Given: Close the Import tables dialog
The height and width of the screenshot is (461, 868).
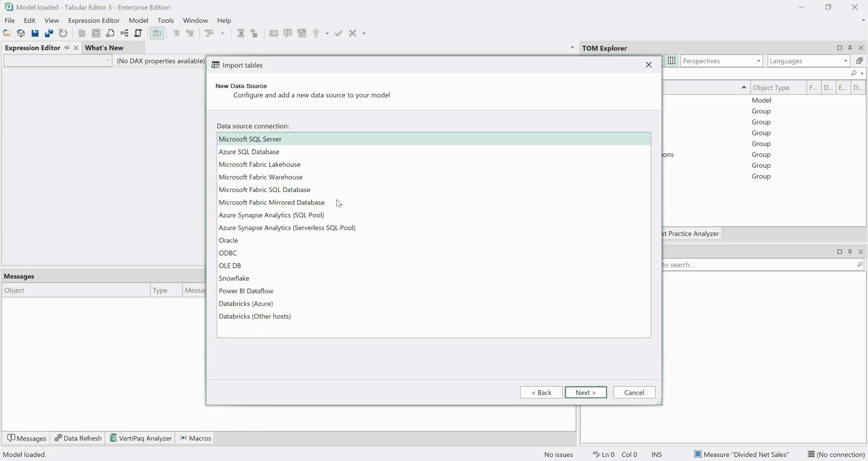Looking at the screenshot, I should click(649, 65).
